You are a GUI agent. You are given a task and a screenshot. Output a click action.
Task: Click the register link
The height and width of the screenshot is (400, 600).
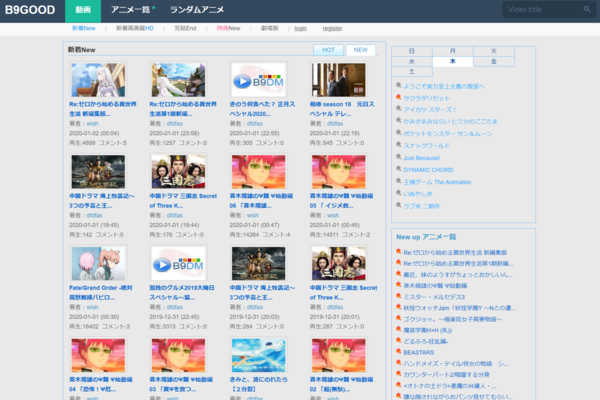[332, 28]
